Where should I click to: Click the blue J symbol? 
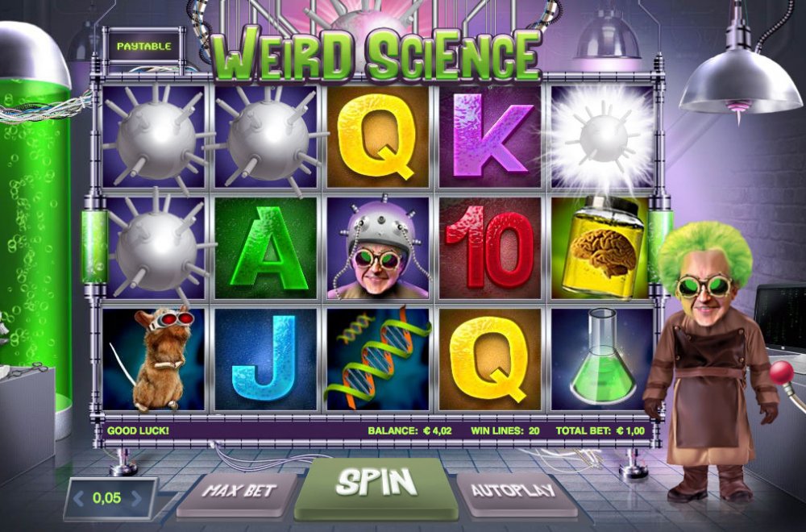[x=266, y=358]
